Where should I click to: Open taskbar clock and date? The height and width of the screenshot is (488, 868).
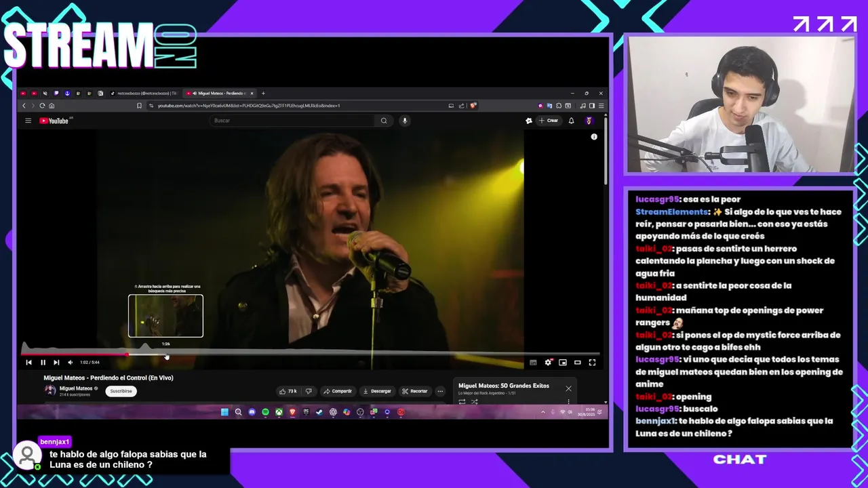(588, 412)
